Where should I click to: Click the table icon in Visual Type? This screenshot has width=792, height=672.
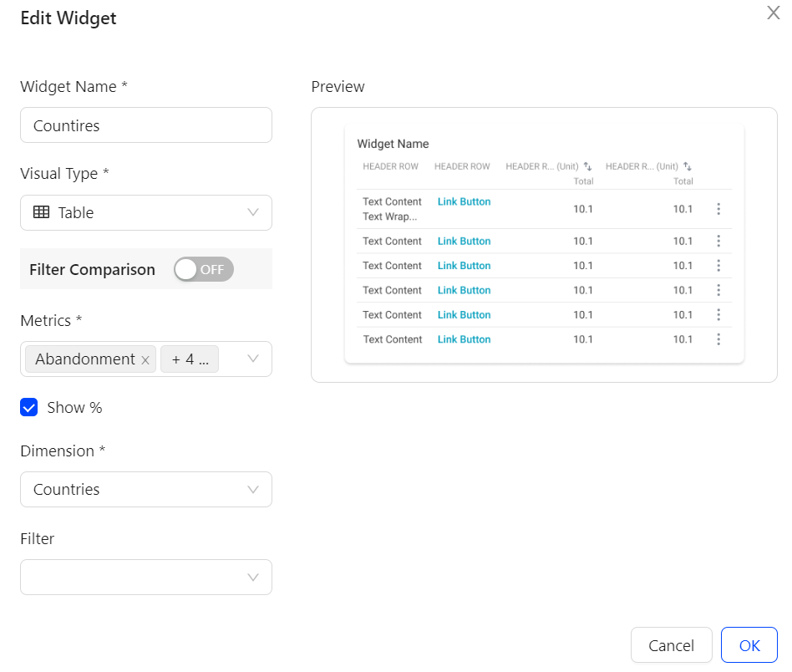tap(41, 212)
